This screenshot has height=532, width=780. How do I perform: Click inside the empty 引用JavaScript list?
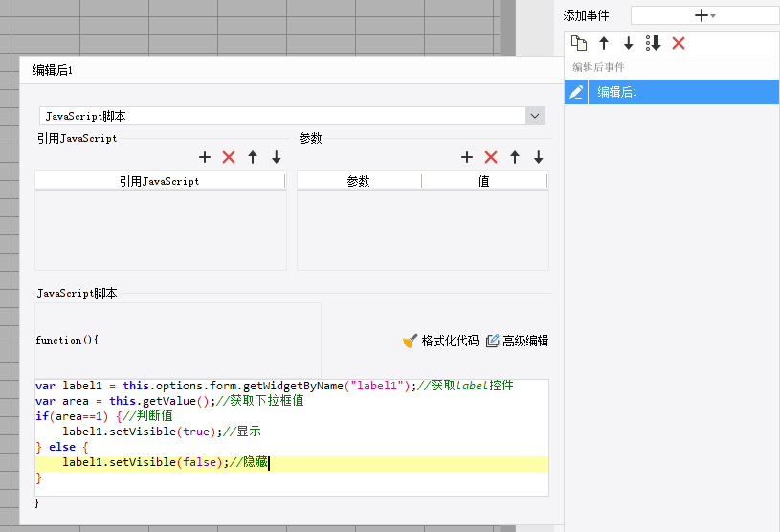point(160,231)
